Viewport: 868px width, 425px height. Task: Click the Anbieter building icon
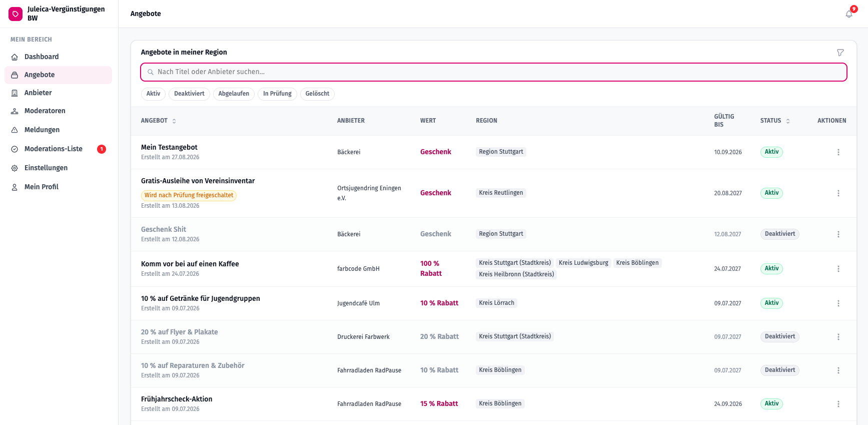[15, 93]
